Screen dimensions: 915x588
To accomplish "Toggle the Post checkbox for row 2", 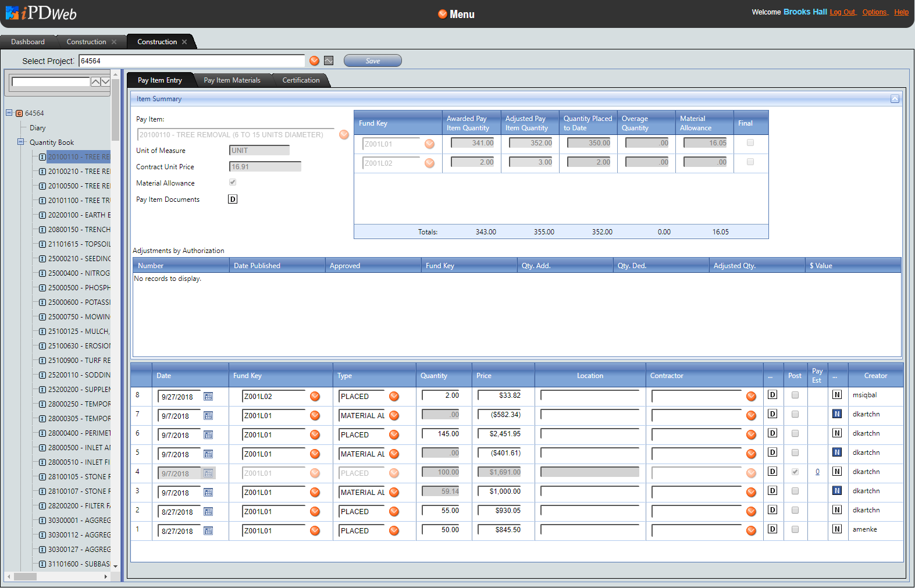I will click(x=795, y=510).
